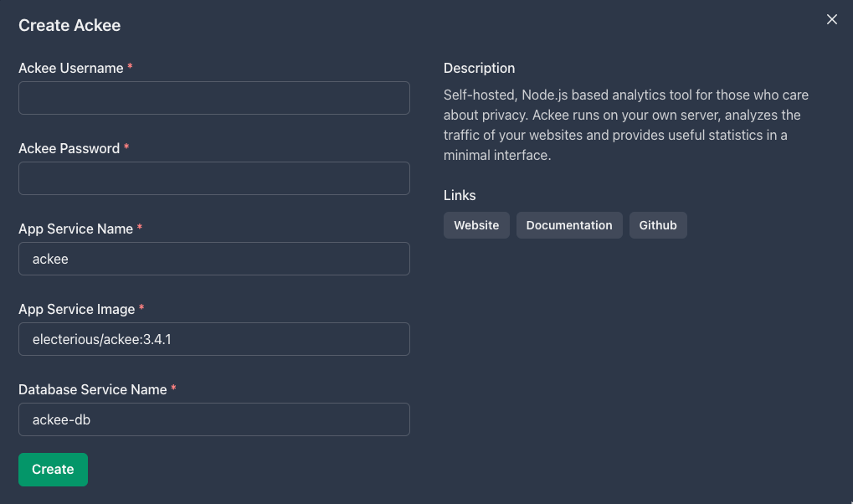This screenshot has height=504, width=853.
Task: Focus the Ackee Password input field
Action: [213, 178]
